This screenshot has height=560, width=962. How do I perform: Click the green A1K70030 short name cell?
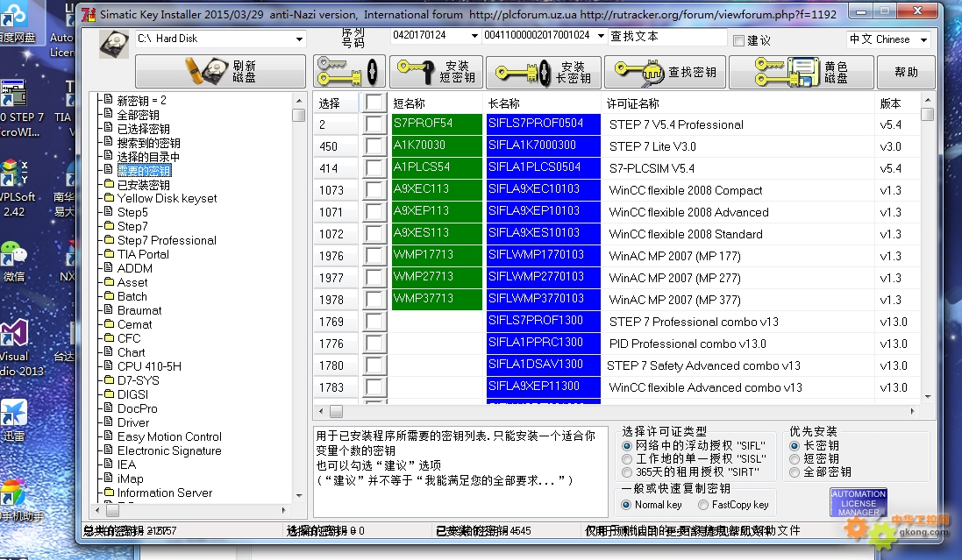(x=437, y=146)
